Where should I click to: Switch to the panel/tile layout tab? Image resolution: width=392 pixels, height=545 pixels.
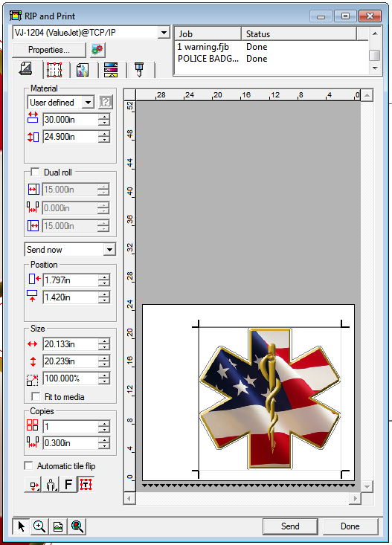(x=54, y=69)
